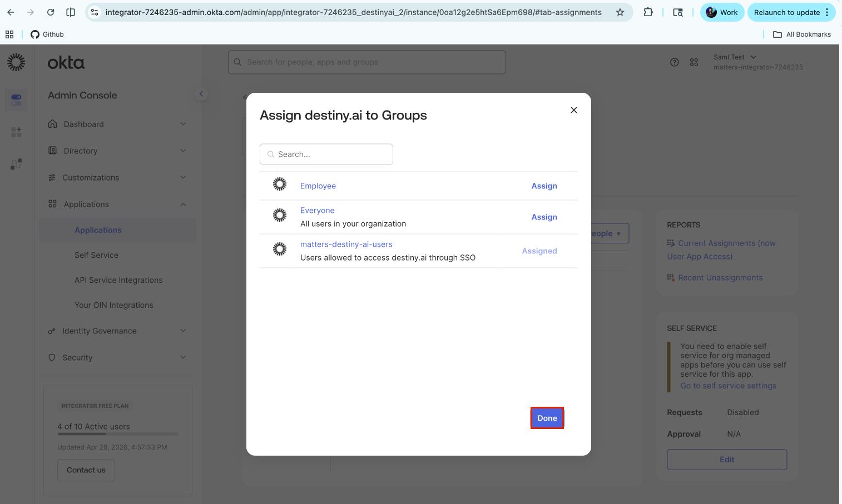Open the Chrome apps grid icon
842x504 pixels.
(9, 34)
